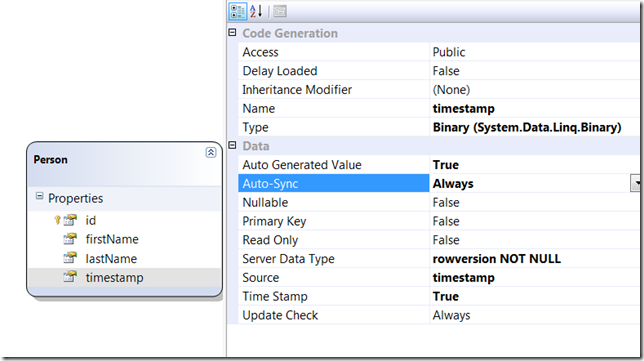
Task: Select the Server Data Type property
Action: [288, 259]
